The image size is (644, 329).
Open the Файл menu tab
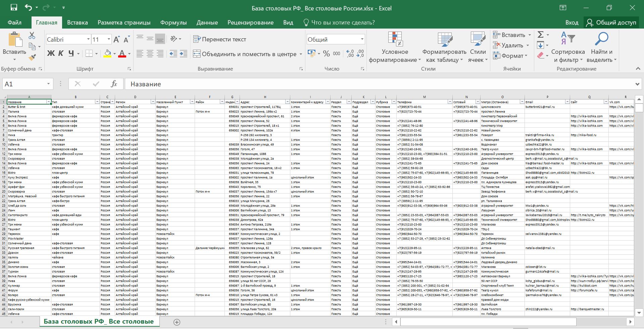[14, 23]
